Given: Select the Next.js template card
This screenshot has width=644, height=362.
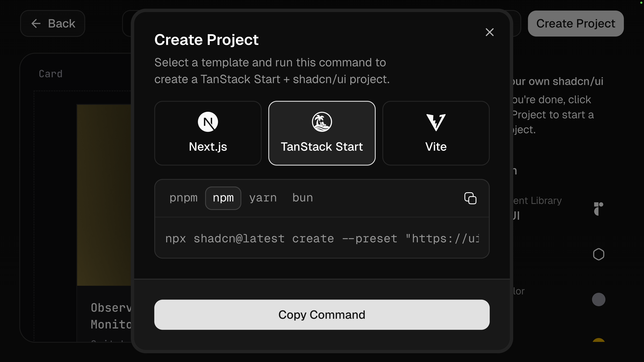Looking at the screenshot, I should [x=208, y=133].
